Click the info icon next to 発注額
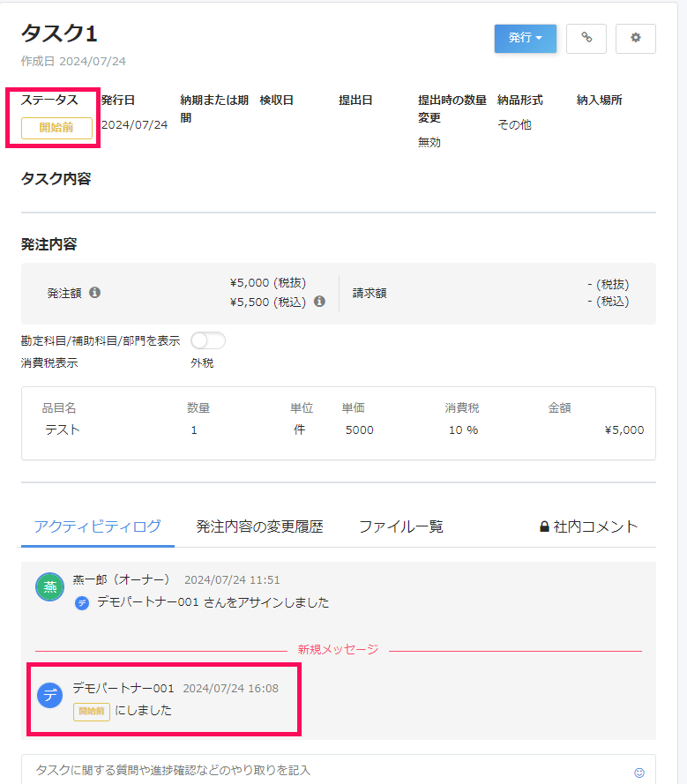The width and height of the screenshot is (687, 784). tap(94, 293)
